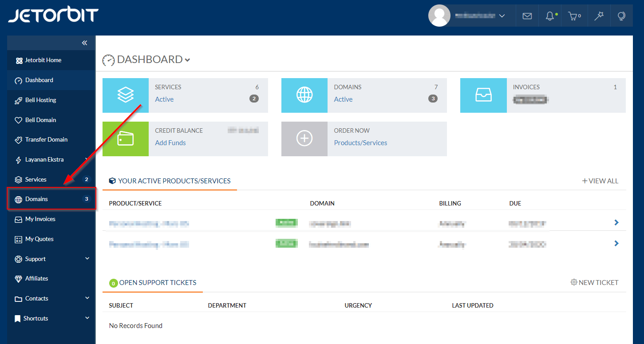The width and height of the screenshot is (644, 344).
Task: Open the first product row arrow
Action: pos(616,222)
